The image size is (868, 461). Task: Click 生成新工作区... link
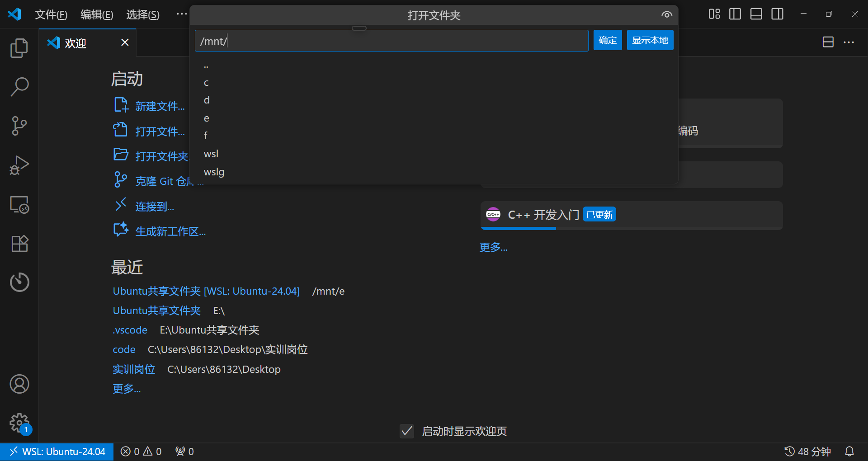[x=170, y=231]
